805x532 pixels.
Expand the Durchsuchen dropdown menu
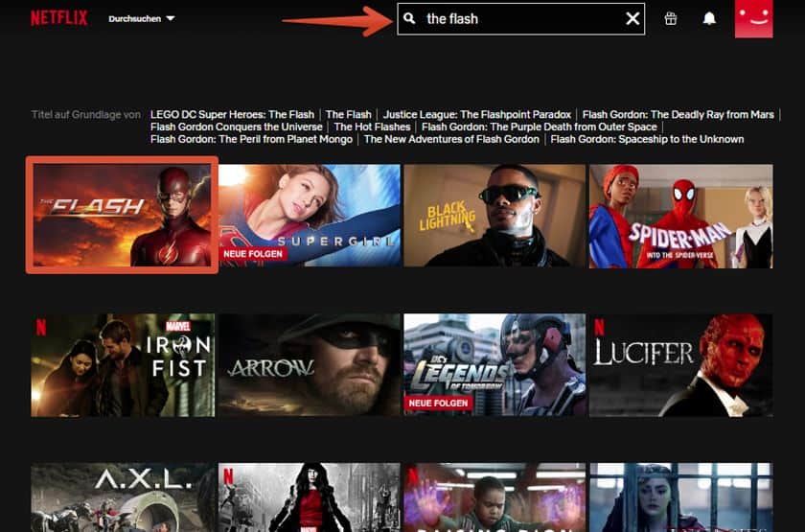point(142,18)
